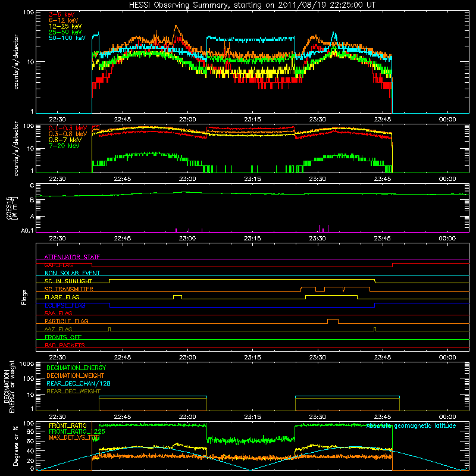
Task: Click the A0.1 tick label on GOES axis
Action: (x=27, y=230)
